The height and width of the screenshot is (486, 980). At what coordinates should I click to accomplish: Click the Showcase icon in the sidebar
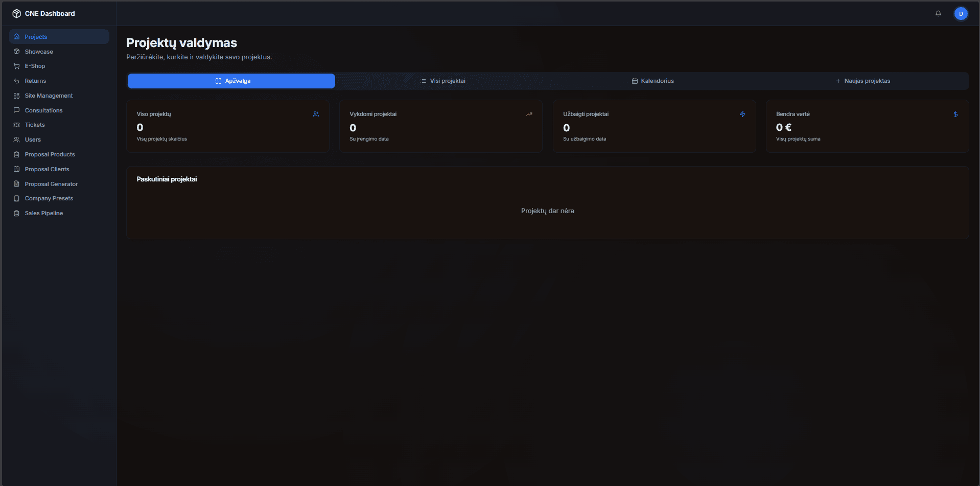click(16, 51)
